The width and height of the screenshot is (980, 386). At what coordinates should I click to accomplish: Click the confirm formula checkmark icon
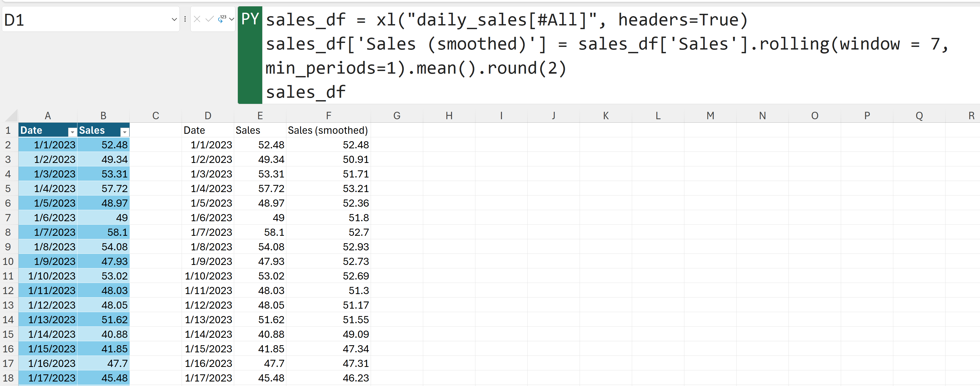click(x=209, y=19)
